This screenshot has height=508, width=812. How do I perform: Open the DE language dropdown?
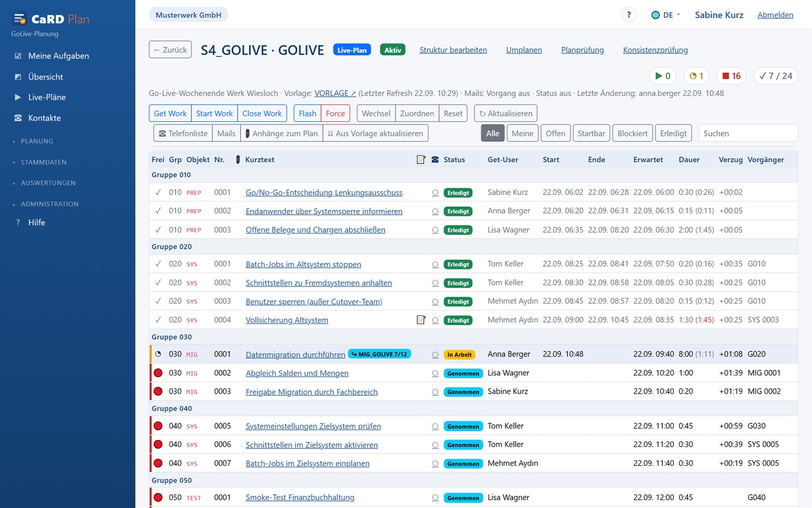click(666, 15)
